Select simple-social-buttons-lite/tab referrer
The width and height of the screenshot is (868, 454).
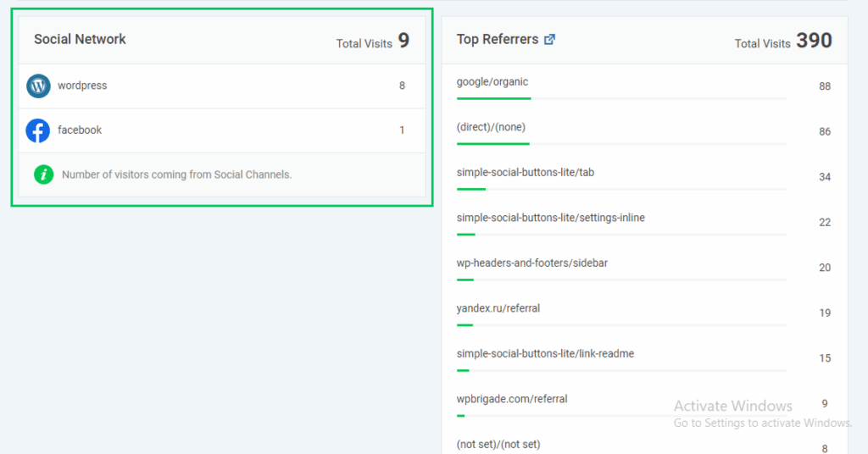pyautogui.click(x=525, y=173)
